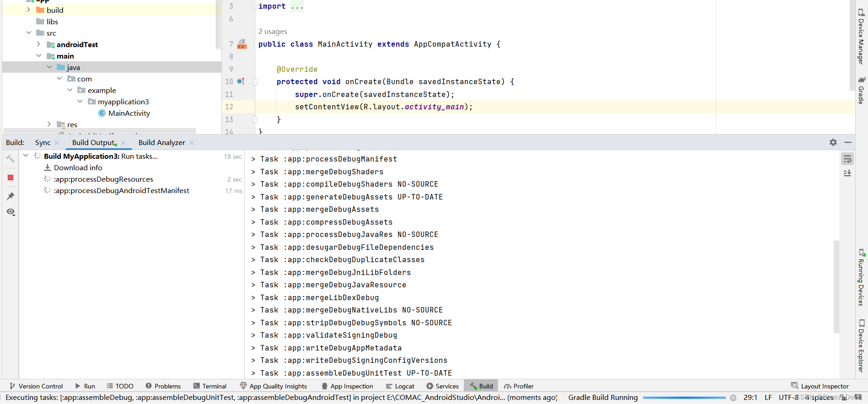868x404 pixels.
Task: Hide the Build tool window
Action: [x=848, y=142]
